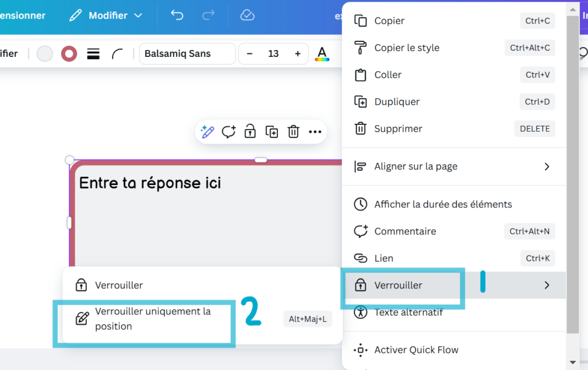Choose Copier le style menu entry
The width and height of the screenshot is (588, 370).
[x=454, y=48]
